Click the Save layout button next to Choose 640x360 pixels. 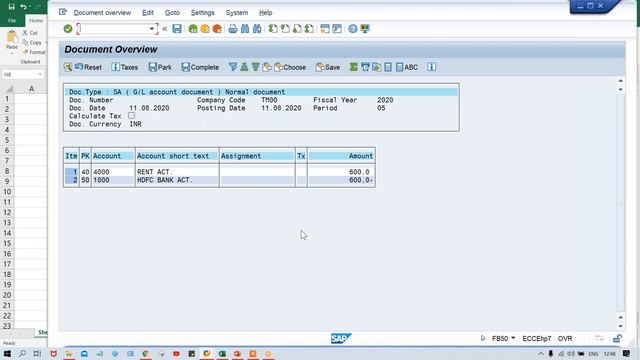pos(328,67)
